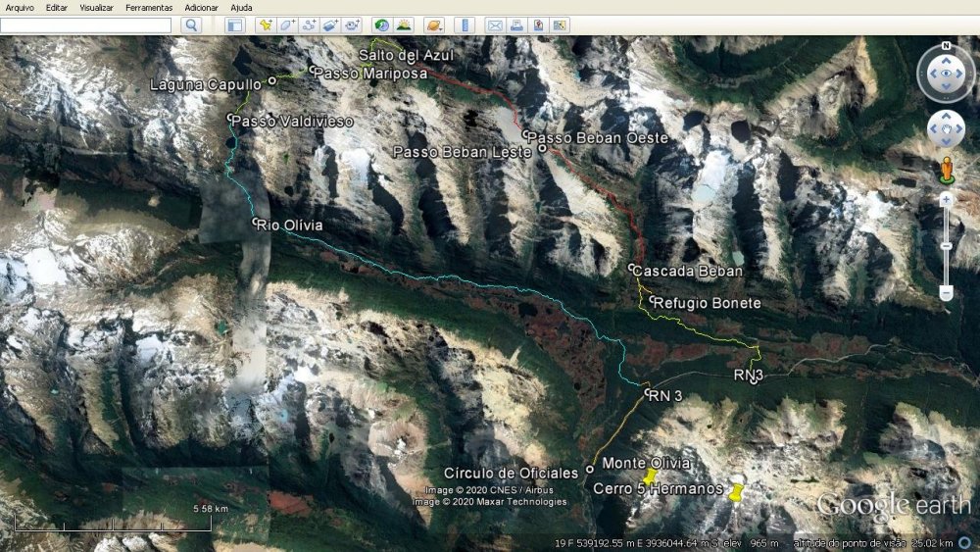Open the Ferramentas menu

point(149,7)
